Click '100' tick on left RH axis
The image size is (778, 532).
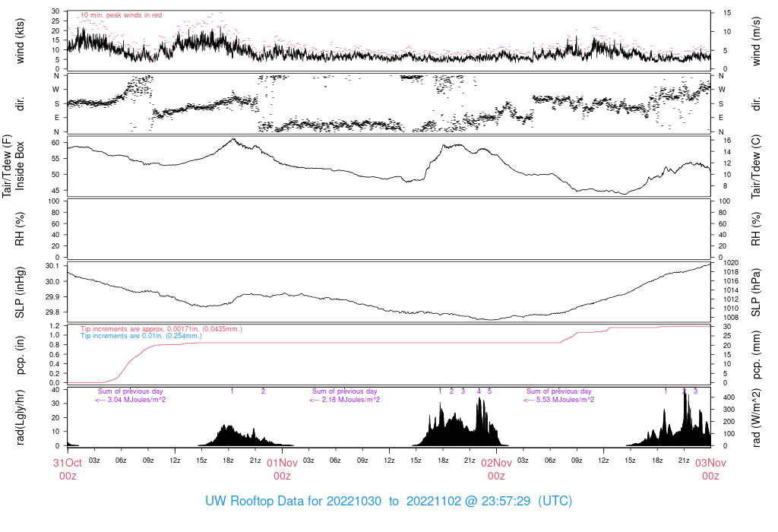click(54, 201)
